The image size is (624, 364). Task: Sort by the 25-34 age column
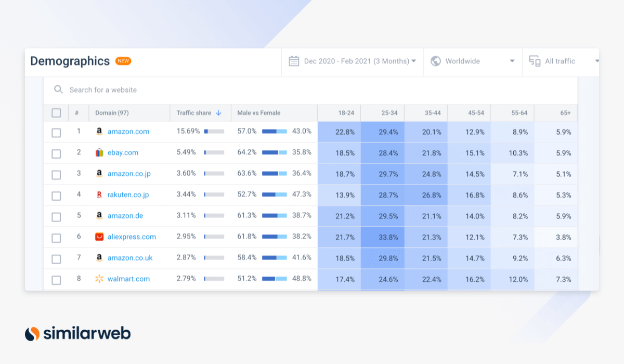tap(382, 113)
